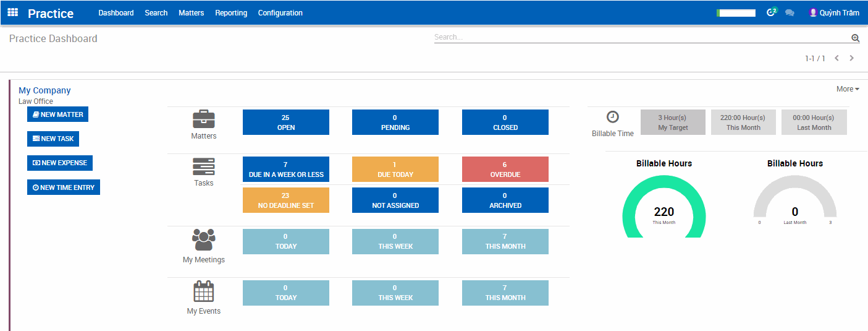The image size is (868, 331).
Task: Open the Configuration menu
Action: point(280,13)
